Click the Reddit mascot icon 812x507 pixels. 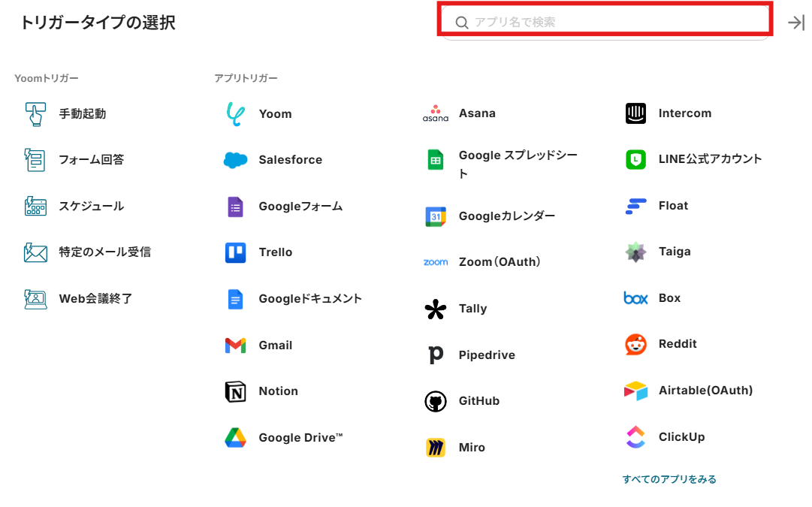[x=635, y=345]
